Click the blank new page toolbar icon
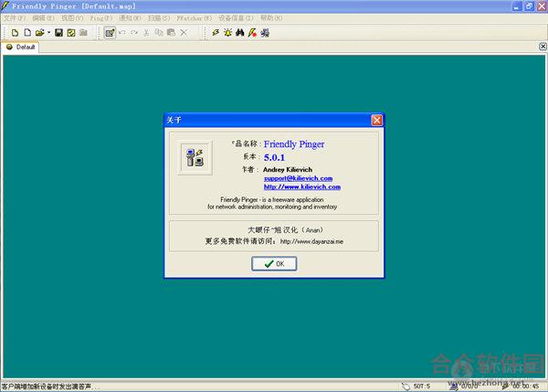Screen dimensions: 548x392 (x=27, y=33)
